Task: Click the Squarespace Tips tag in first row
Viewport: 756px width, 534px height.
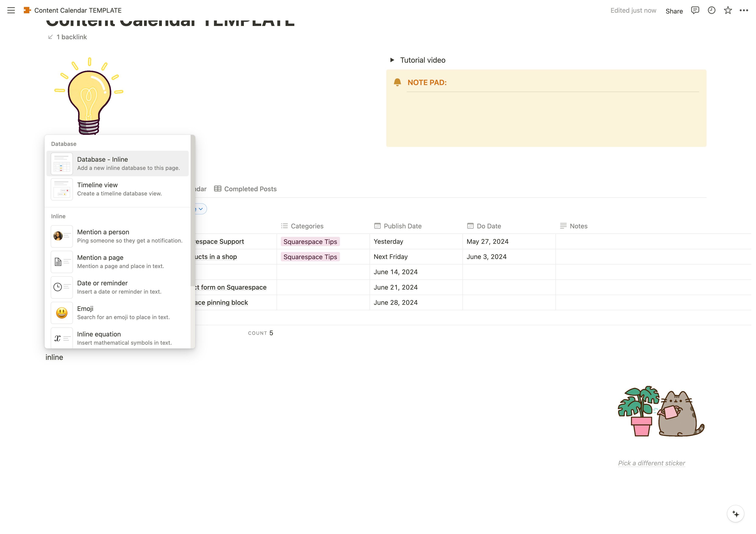Action: pyautogui.click(x=310, y=241)
